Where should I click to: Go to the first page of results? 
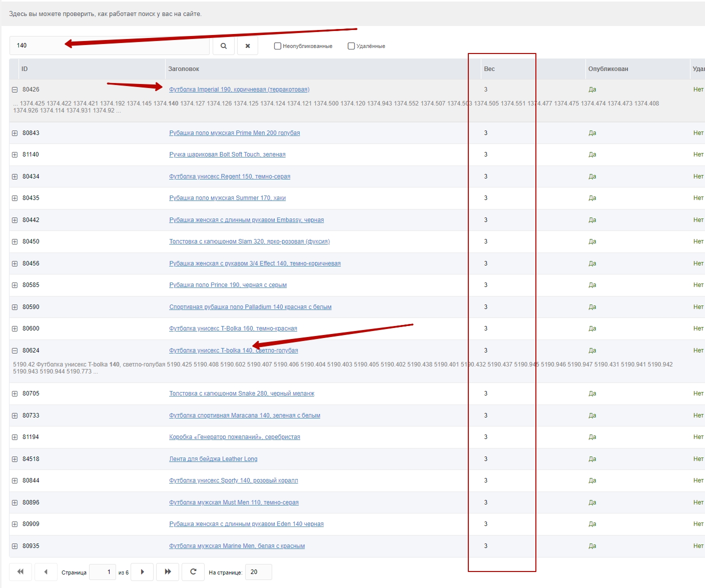pyautogui.click(x=21, y=572)
